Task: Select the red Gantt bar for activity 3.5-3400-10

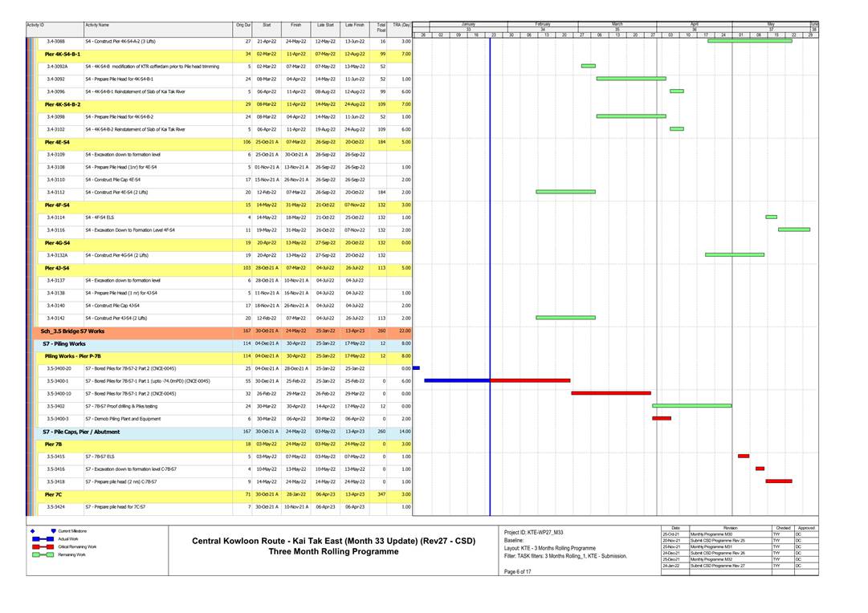Action: (610, 393)
